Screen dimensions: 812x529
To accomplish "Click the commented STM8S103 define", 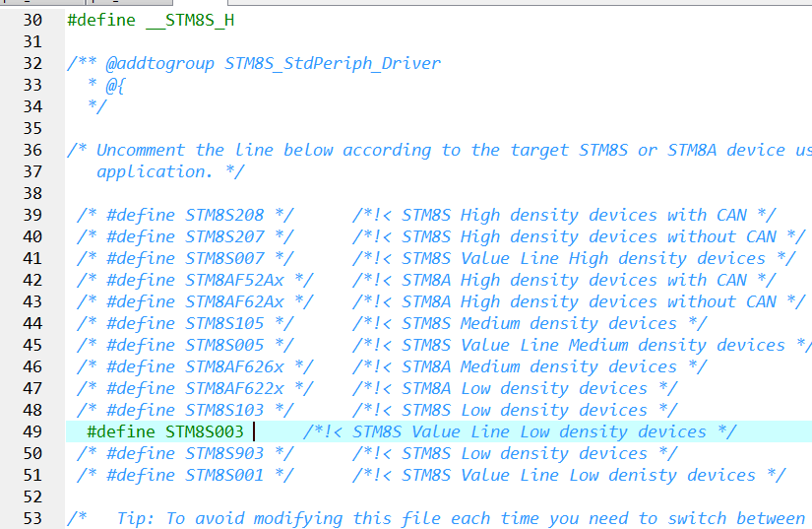I will [x=224, y=410].
